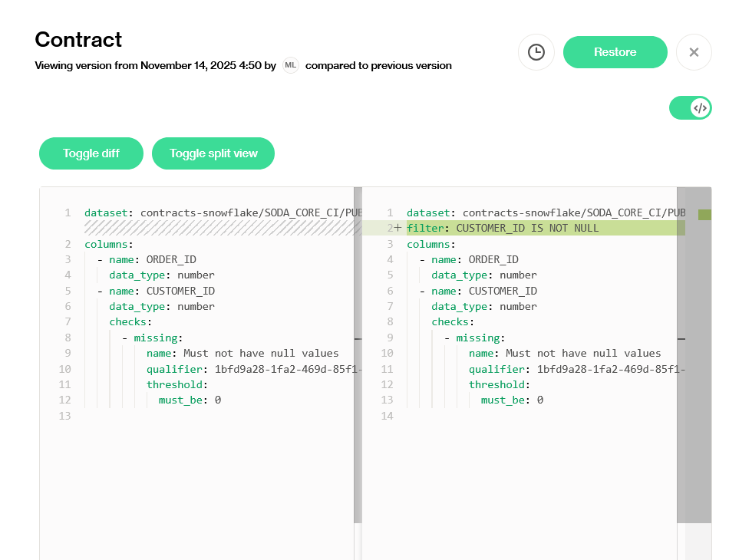The image size is (729, 560).
Task: Click the ML user avatar
Action: click(291, 65)
